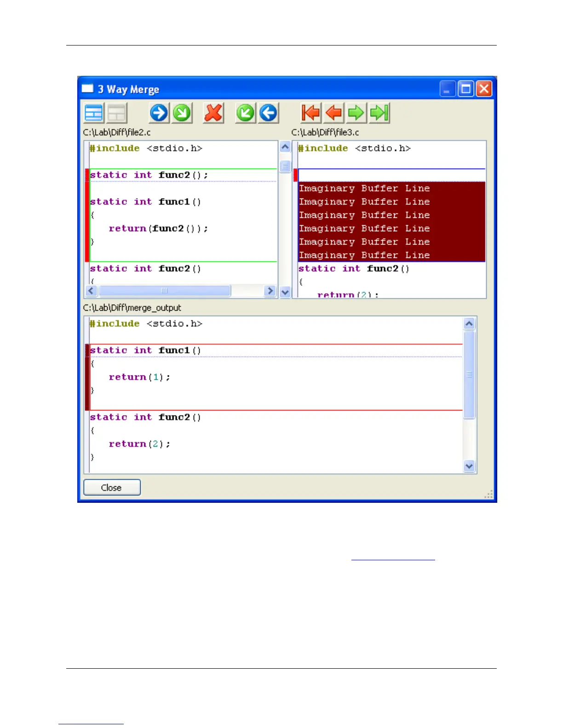Click down arrow of upper panes vertical scrollbar
This screenshot has width=563, height=728.
pos(285,292)
